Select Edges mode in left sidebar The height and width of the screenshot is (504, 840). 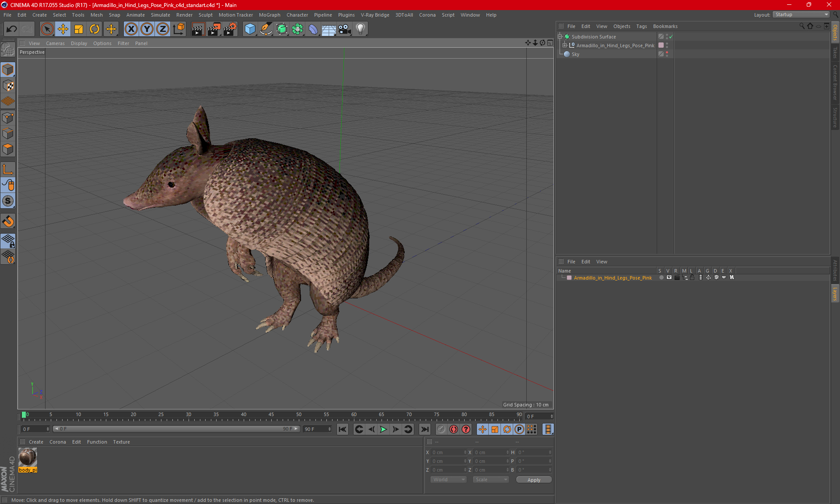coord(8,133)
